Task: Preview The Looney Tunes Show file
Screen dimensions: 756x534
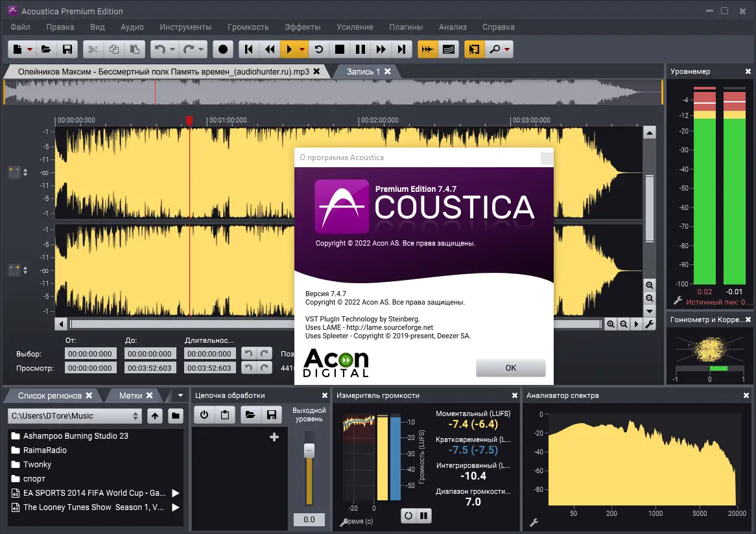Action: [176, 507]
